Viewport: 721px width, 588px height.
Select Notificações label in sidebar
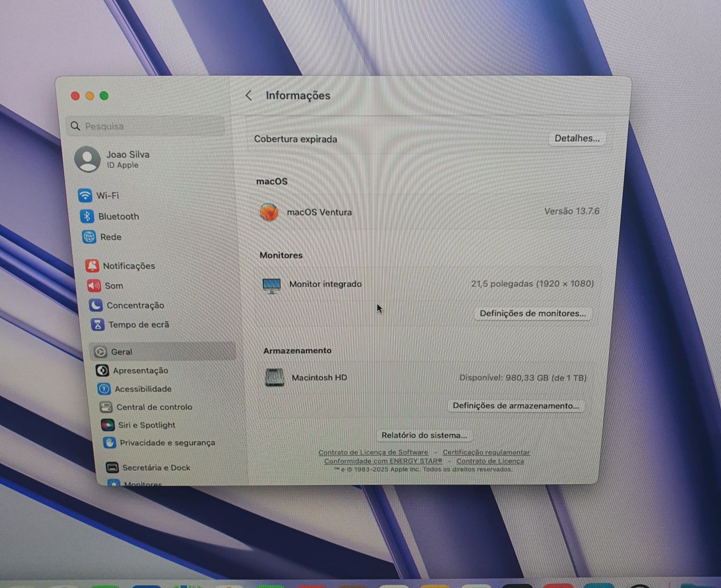(x=129, y=266)
